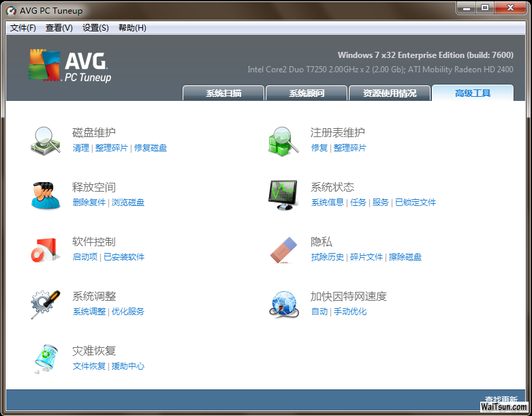
Task: Click the 查找更新 link in the bottom bar
Action: tap(501, 400)
